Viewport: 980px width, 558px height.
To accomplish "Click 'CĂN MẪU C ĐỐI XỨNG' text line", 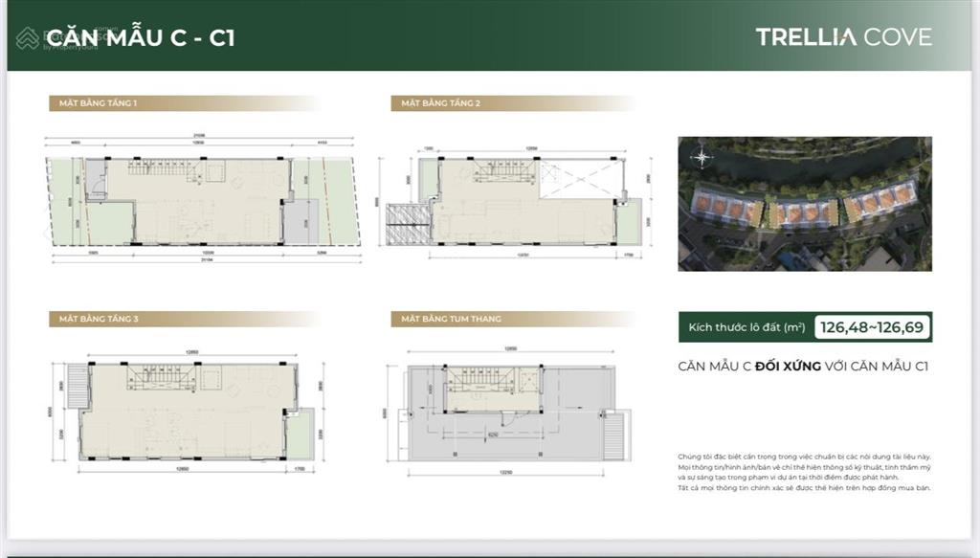I will [803, 367].
